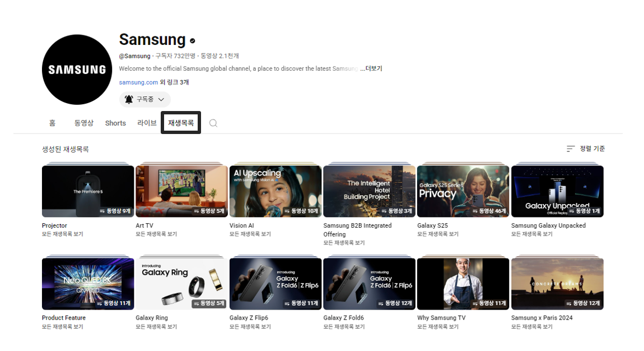Open the Galaxy Ring playlist thumbnail
This screenshot has height=351, width=644.
pyautogui.click(x=181, y=284)
